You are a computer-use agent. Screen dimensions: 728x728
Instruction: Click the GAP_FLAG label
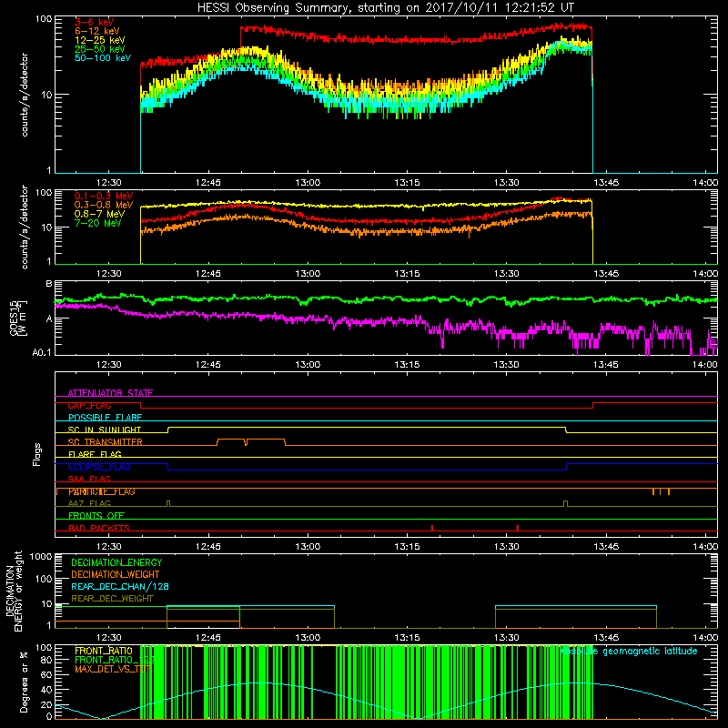click(x=89, y=405)
